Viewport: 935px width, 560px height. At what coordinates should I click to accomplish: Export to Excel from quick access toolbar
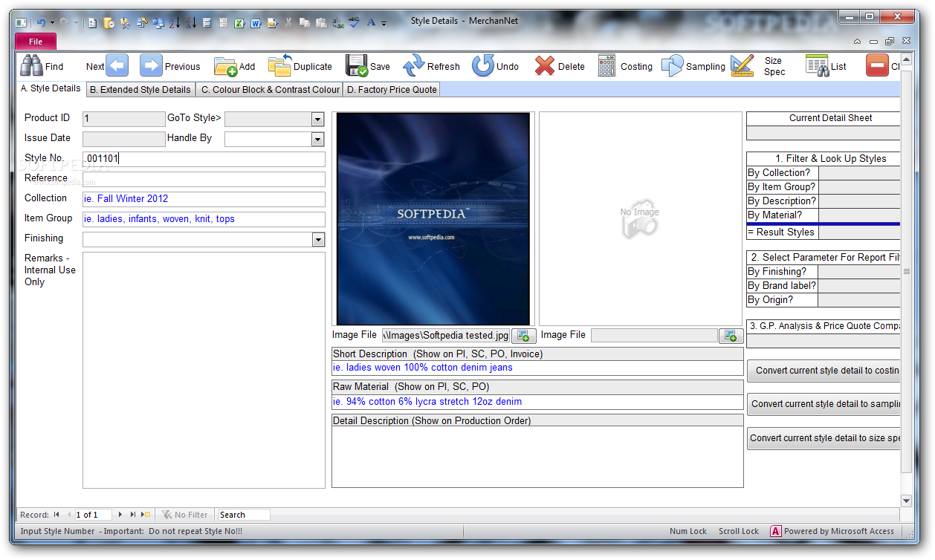click(239, 23)
